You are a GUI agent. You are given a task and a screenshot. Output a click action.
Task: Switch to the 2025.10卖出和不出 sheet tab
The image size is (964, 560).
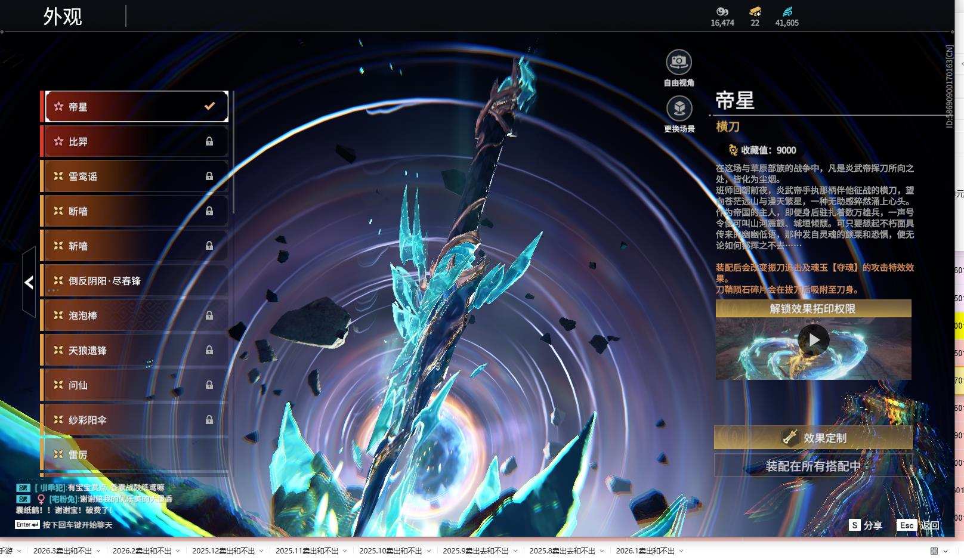pyautogui.click(x=390, y=551)
